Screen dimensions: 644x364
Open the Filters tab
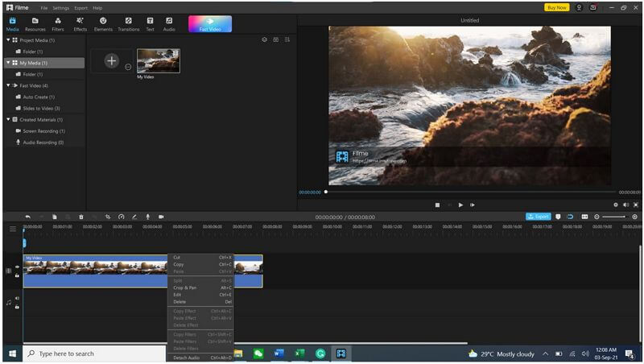(x=58, y=24)
